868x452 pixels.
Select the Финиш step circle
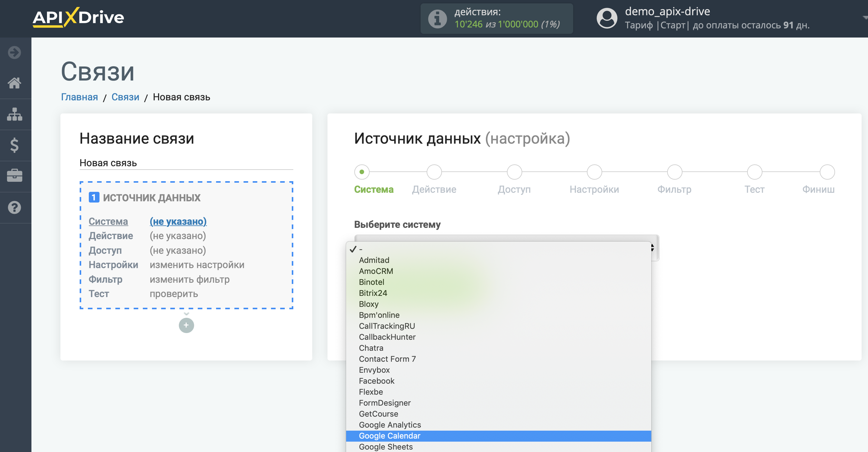pyautogui.click(x=827, y=172)
